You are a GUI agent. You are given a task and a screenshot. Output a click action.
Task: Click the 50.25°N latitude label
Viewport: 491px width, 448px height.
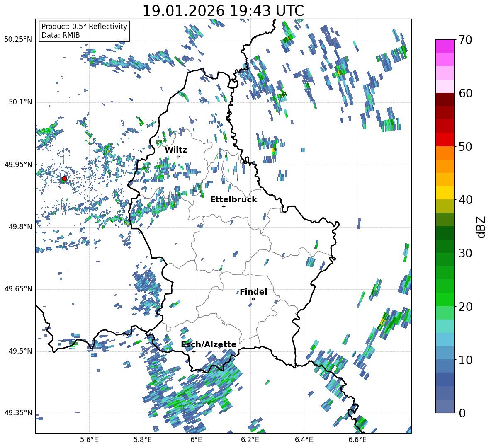18,40
